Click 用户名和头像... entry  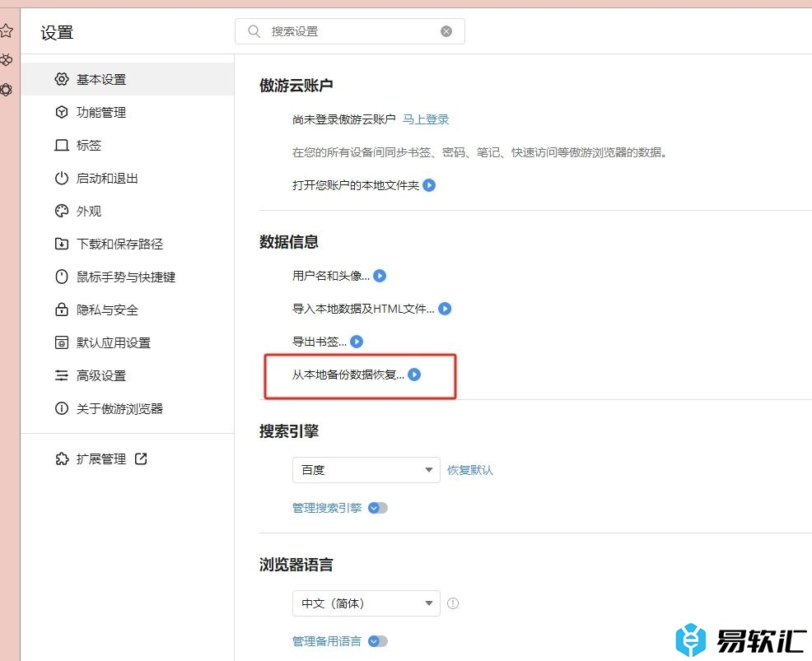click(331, 276)
